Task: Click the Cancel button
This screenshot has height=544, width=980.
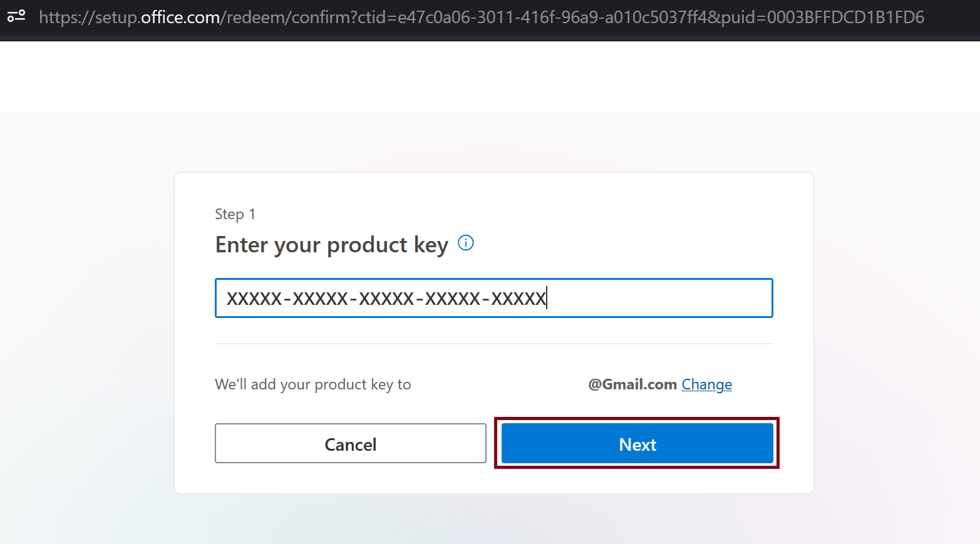Action: [351, 443]
